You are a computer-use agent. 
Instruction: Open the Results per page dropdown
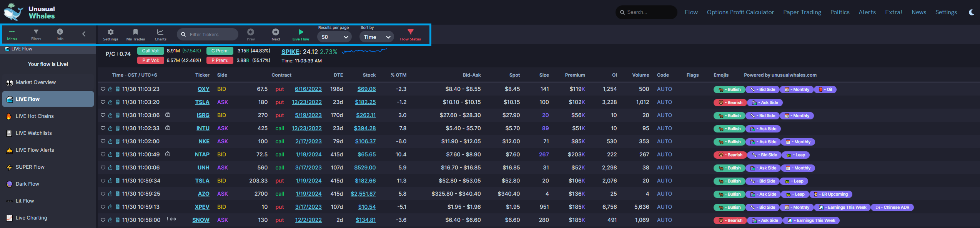[x=334, y=37]
